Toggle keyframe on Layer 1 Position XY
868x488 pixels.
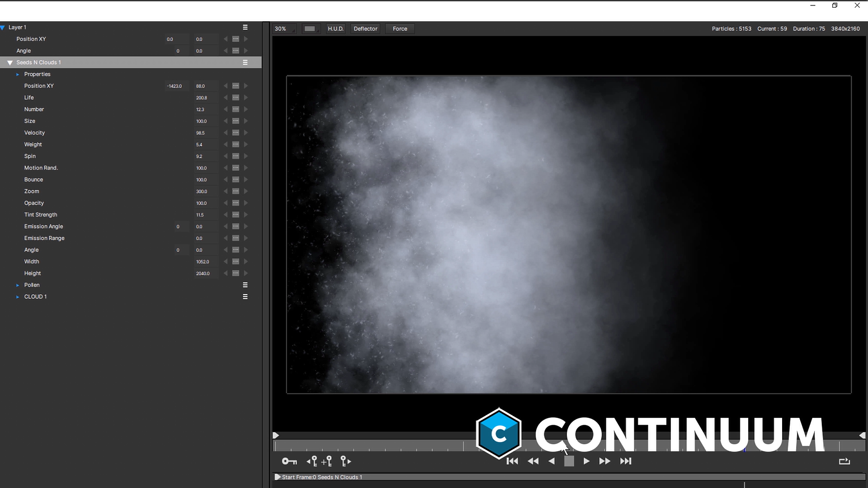point(236,39)
